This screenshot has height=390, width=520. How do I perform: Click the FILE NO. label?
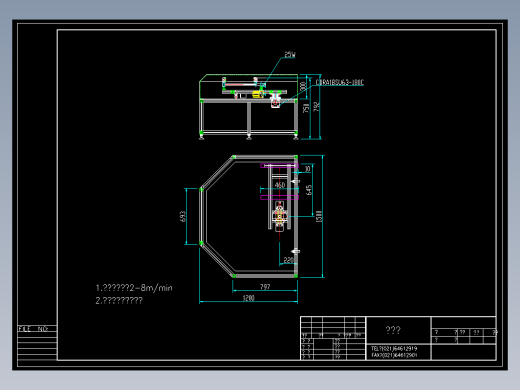click(x=33, y=329)
